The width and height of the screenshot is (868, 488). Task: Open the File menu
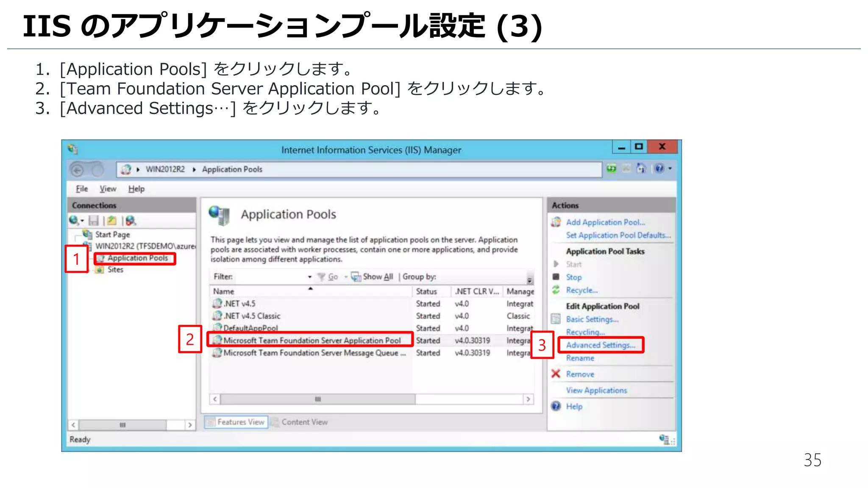point(82,189)
